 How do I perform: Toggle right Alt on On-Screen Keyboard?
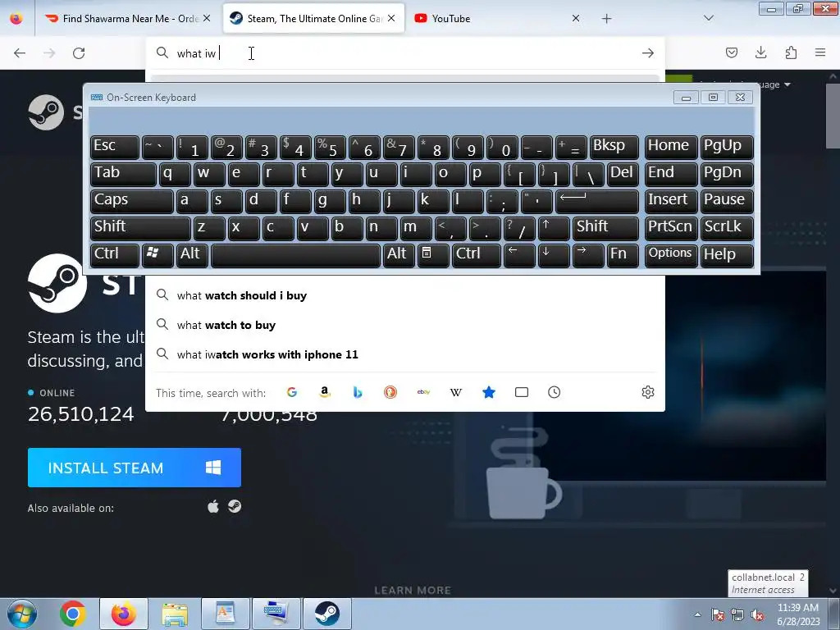[399, 254]
